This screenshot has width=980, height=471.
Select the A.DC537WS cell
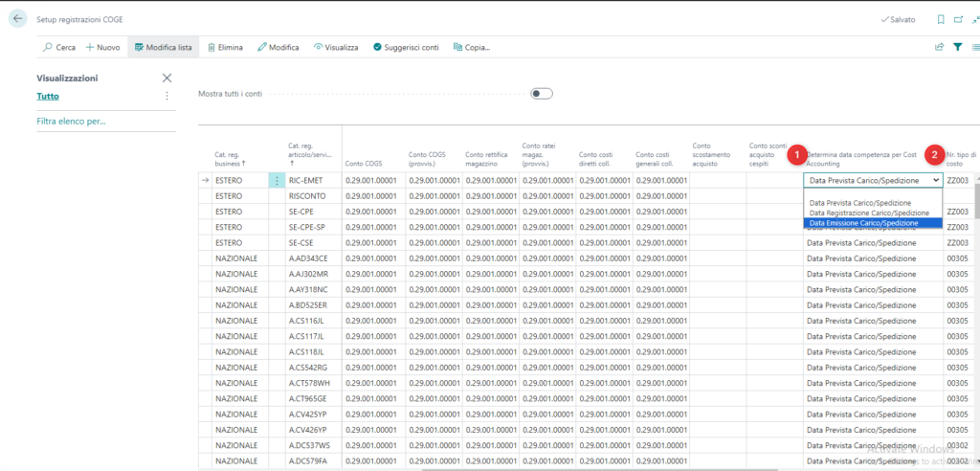tap(313, 445)
